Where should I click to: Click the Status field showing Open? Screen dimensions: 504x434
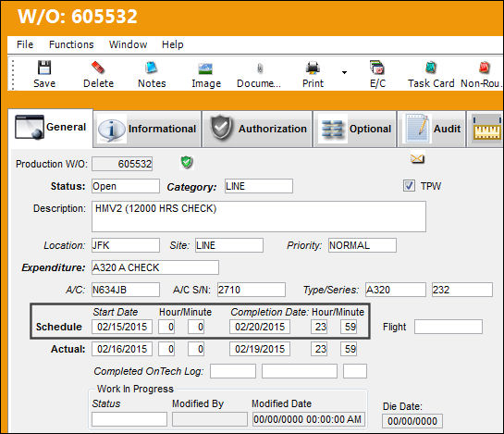tap(126, 186)
